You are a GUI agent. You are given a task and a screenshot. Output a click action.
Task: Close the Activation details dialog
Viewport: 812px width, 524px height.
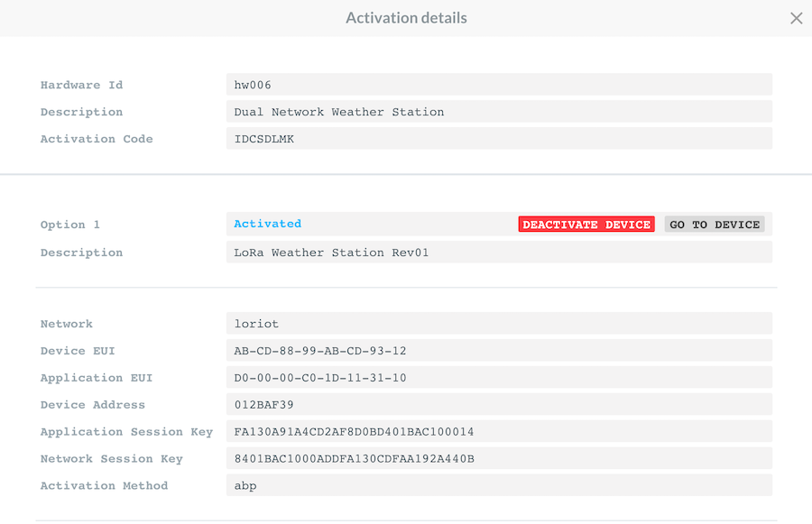[796, 18]
